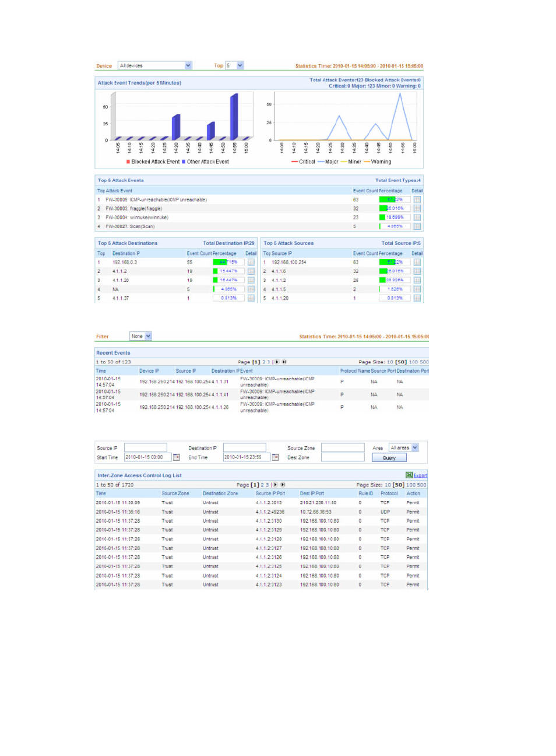Image resolution: width=556 pixels, height=756 pixels.
Task: Click the 'Event Count' header in Top 5 Attack Events
Action: (364, 191)
